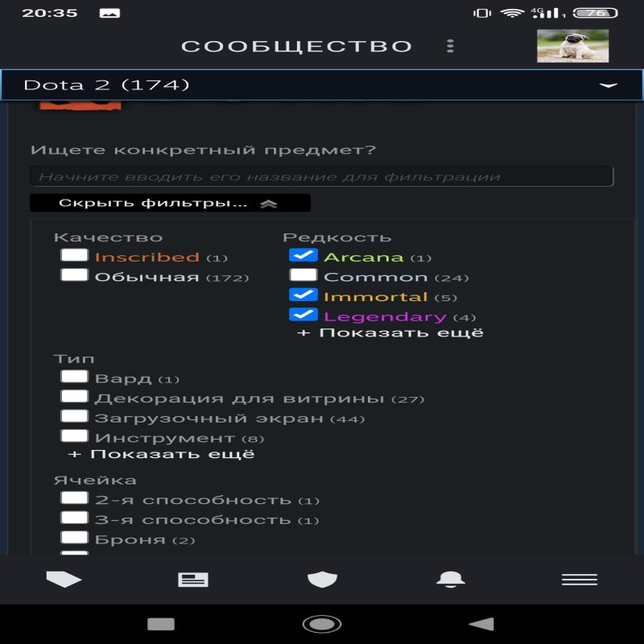Open the news icon in bottom navigation
Screen dimensions: 644x644
[193, 580]
